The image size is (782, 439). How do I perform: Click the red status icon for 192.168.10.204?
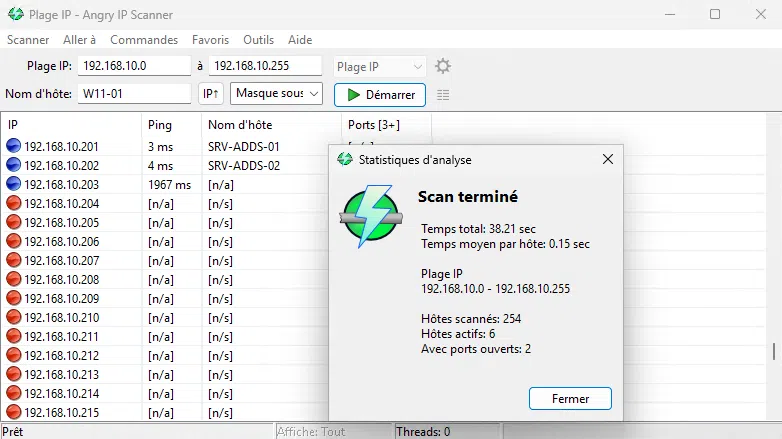14,203
